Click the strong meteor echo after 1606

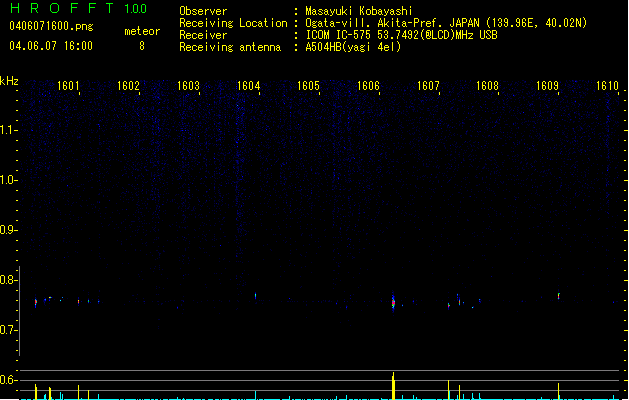tap(393, 302)
